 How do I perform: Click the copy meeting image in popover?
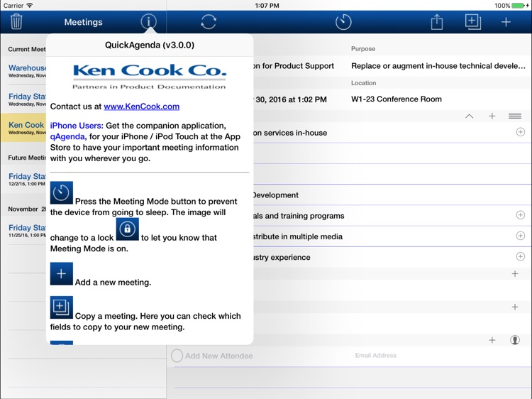click(x=62, y=307)
